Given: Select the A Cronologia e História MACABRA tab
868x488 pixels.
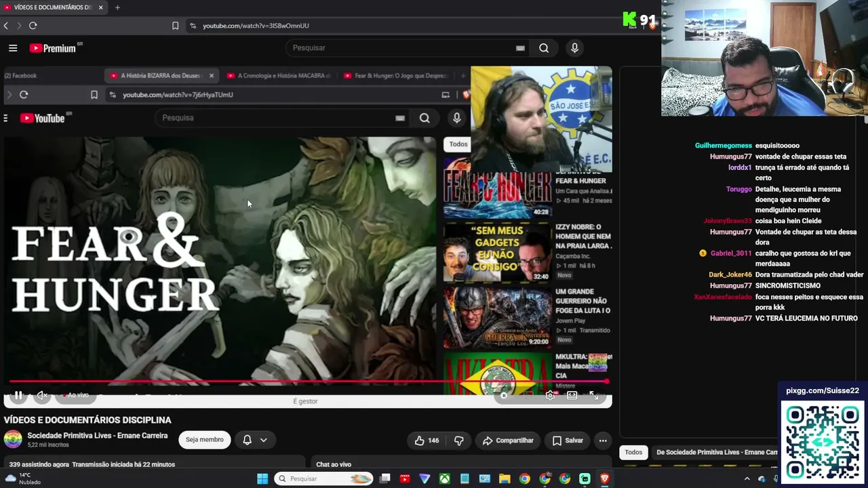Looking at the screenshot, I should (279, 76).
